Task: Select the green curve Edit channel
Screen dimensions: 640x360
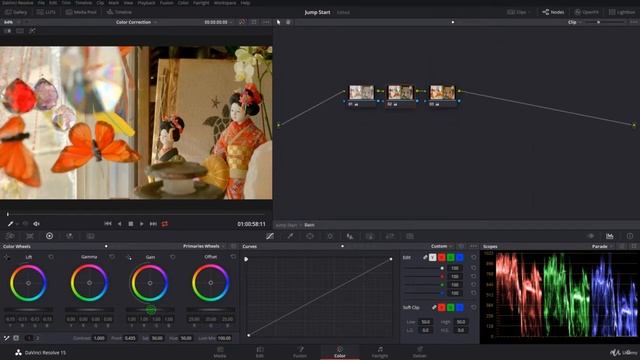Action: (451, 257)
